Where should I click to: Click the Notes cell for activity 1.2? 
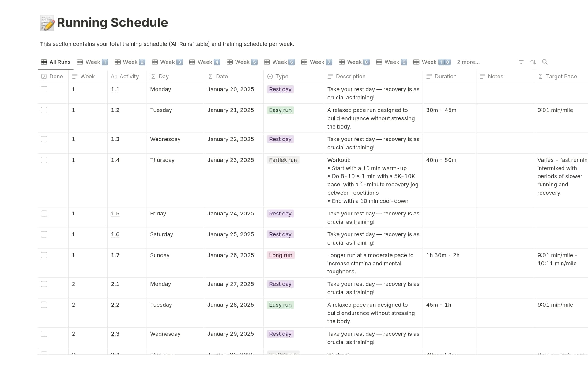(505, 118)
